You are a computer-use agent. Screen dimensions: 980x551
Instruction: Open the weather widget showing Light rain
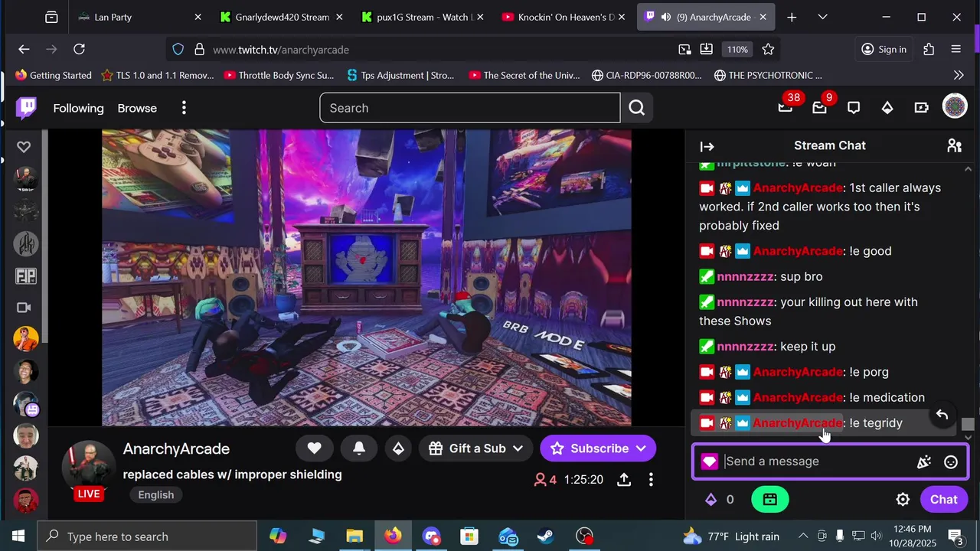click(731, 536)
